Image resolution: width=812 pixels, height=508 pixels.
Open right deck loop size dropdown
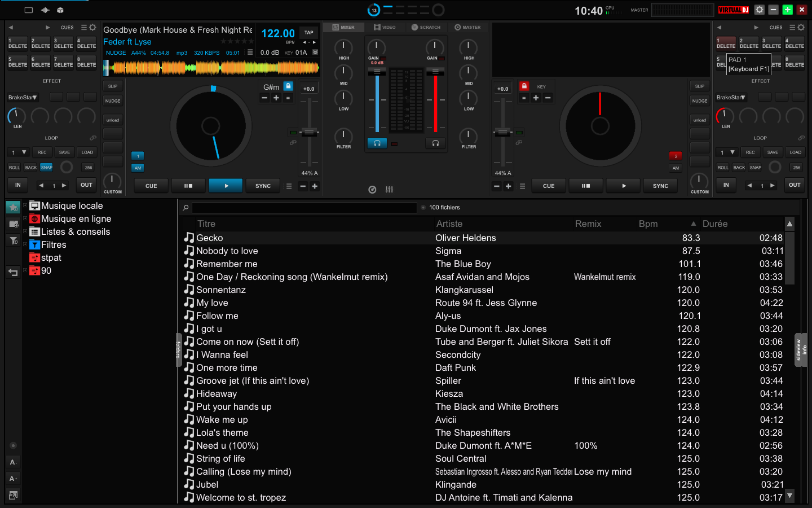point(727,152)
